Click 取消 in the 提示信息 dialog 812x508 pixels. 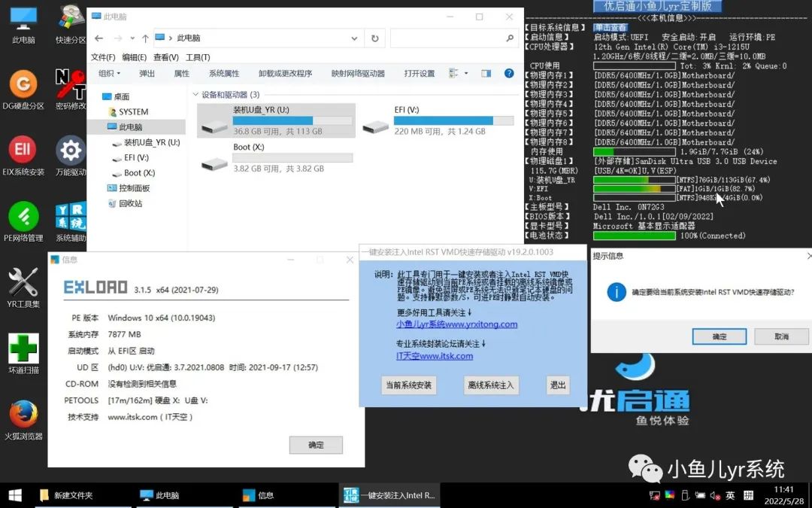click(781, 336)
